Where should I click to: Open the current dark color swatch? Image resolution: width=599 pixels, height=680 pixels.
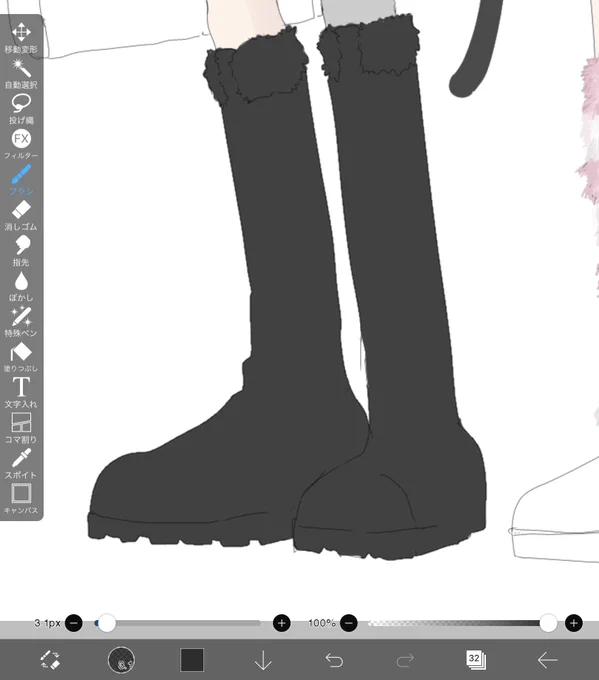tap(192, 660)
